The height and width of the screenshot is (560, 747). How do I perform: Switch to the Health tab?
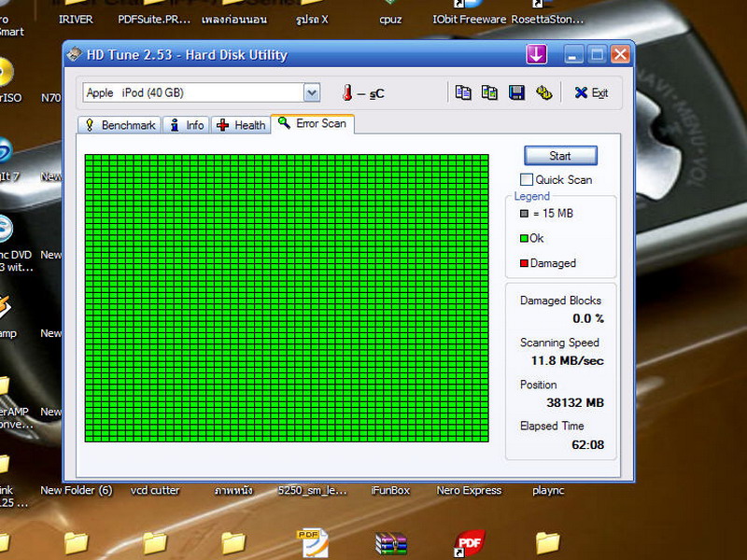click(241, 125)
